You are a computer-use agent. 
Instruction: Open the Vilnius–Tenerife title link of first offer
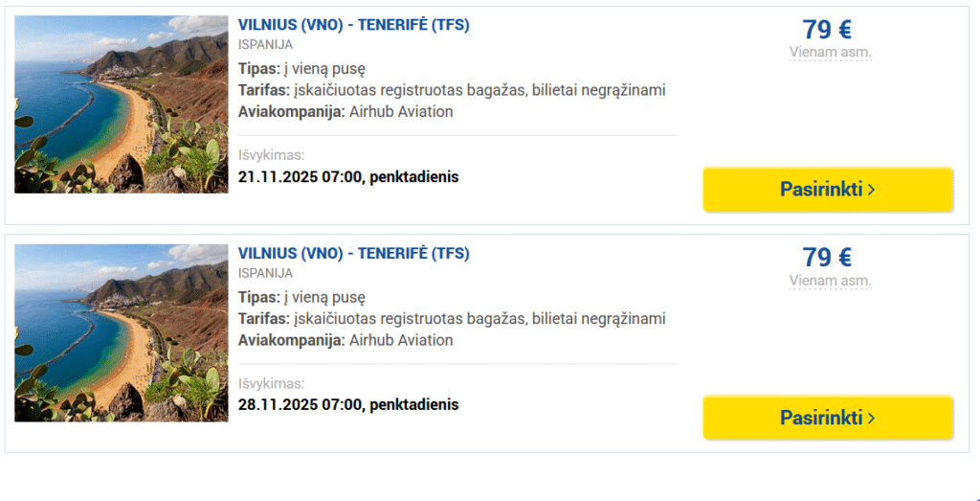(x=353, y=25)
